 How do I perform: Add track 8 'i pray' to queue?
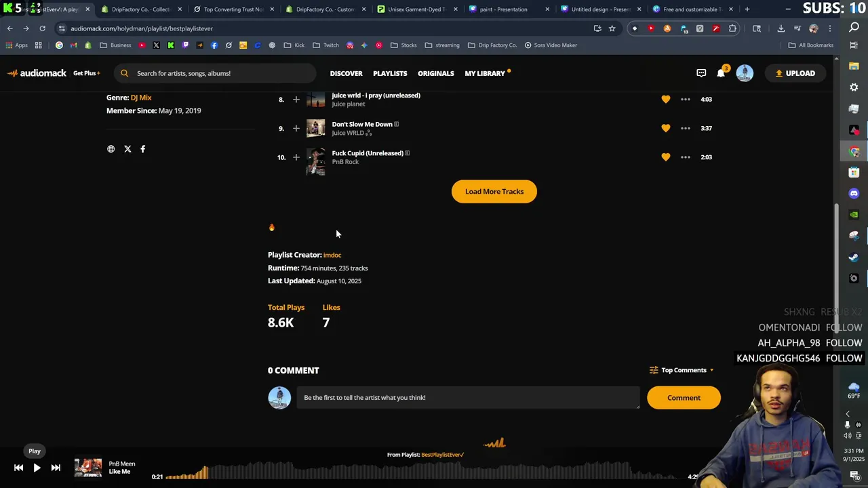tap(296, 100)
